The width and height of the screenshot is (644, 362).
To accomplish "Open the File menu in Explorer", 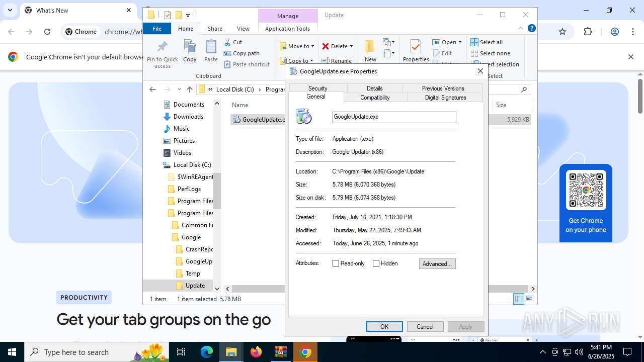I will 157,29.
